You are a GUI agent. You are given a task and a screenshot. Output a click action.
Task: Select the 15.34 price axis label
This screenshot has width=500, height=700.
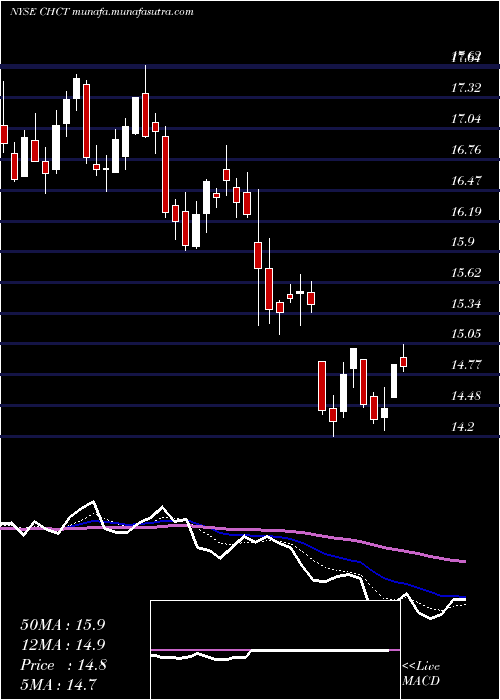pos(466,304)
